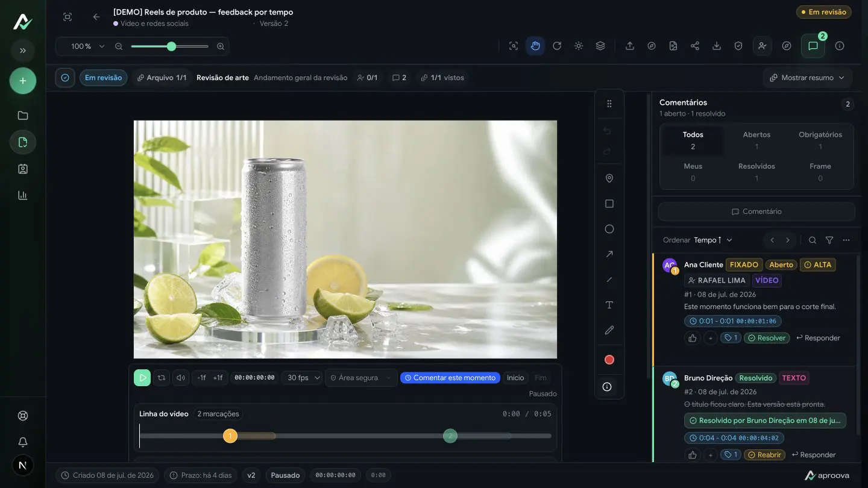868x488 pixels.
Task: Pick the red annotation color swatch
Action: tap(609, 360)
